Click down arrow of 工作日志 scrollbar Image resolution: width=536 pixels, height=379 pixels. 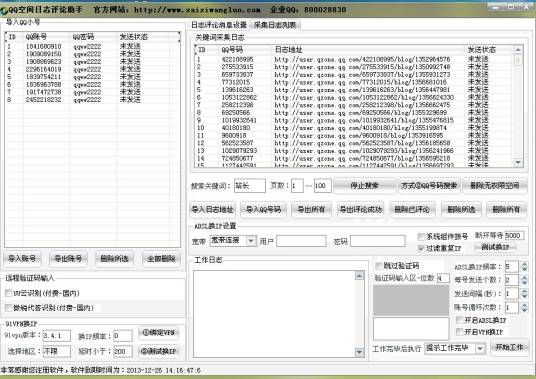(x=359, y=352)
